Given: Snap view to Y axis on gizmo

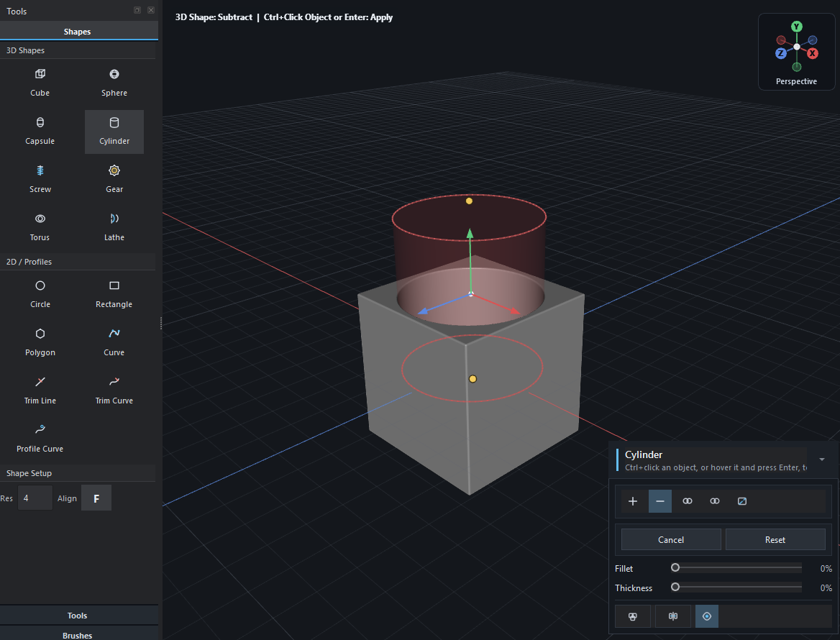Looking at the screenshot, I should (797, 26).
